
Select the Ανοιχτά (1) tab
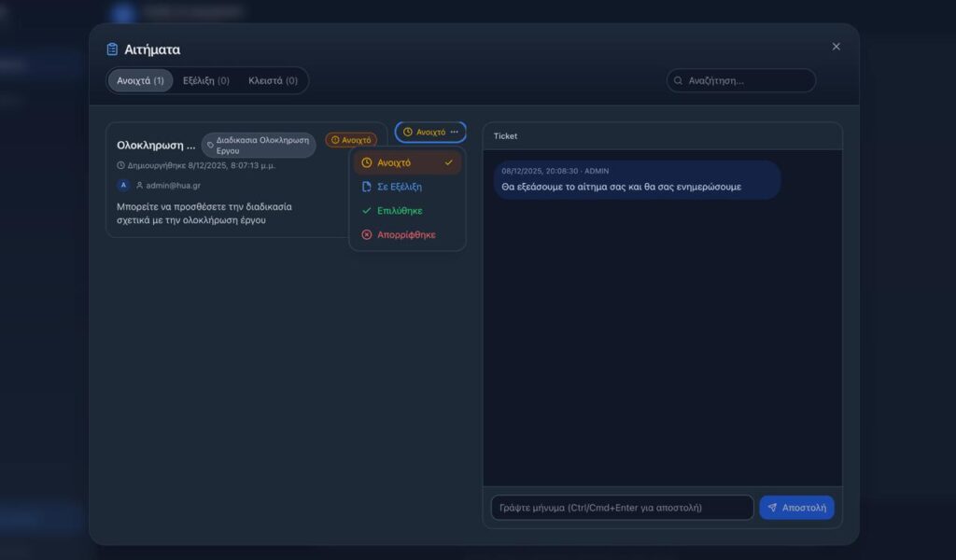point(140,81)
